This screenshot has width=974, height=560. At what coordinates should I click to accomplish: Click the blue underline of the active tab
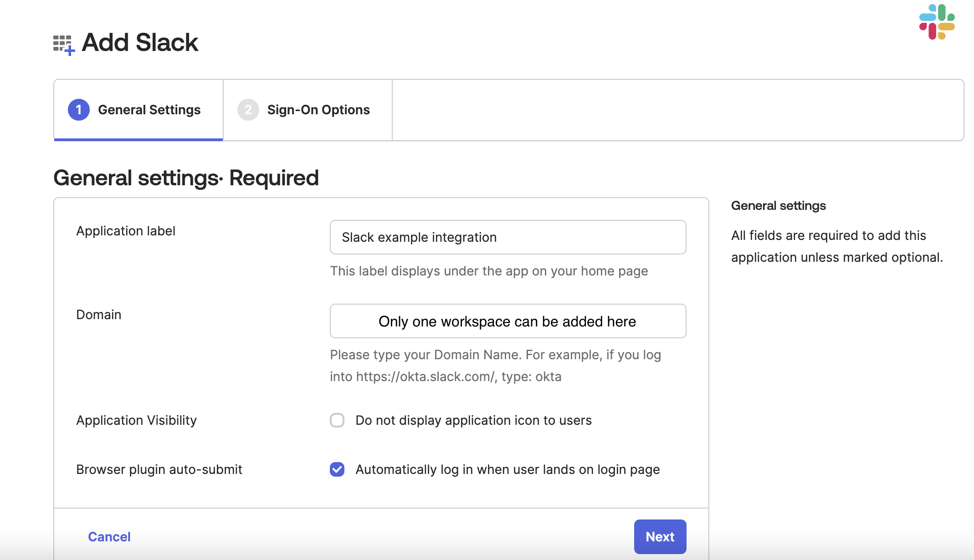138,140
